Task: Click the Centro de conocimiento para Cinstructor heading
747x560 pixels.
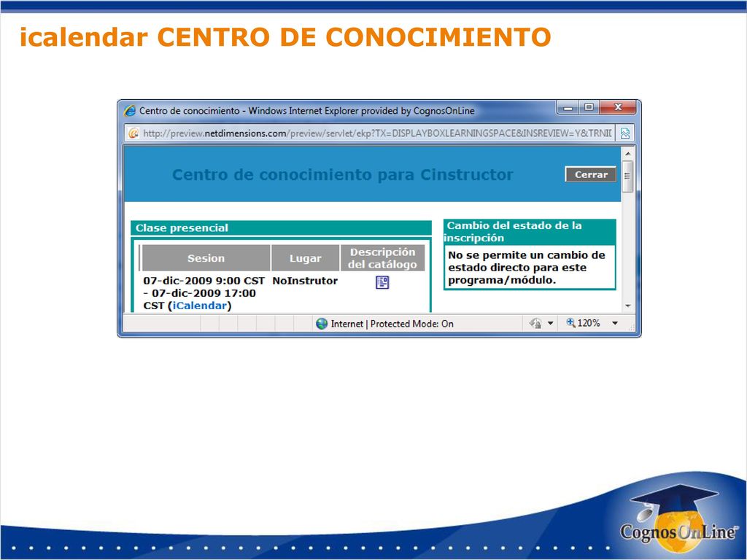Action: click(343, 175)
